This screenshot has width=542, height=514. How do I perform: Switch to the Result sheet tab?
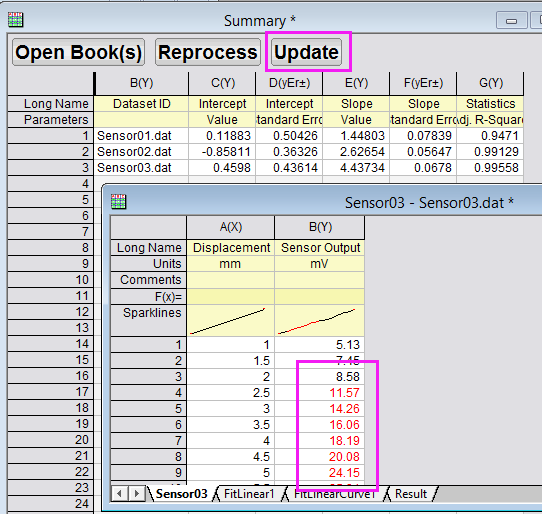click(411, 494)
